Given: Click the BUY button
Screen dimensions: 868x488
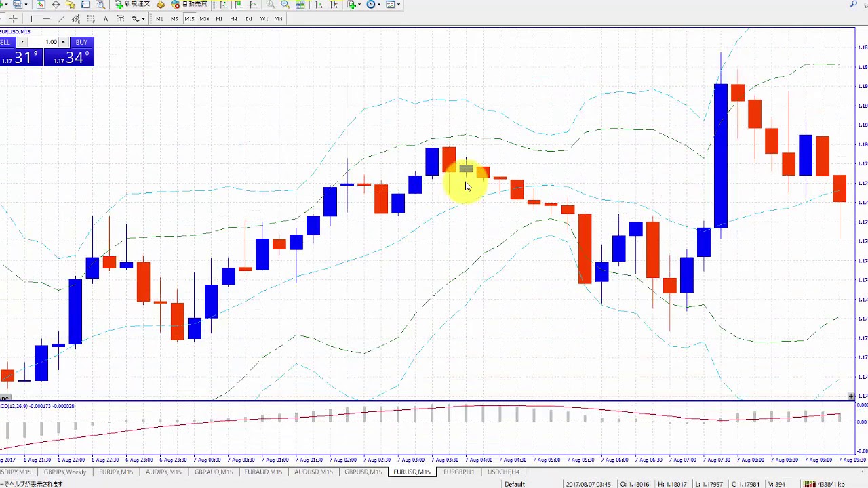Looking at the screenshot, I should tap(81, 42).
